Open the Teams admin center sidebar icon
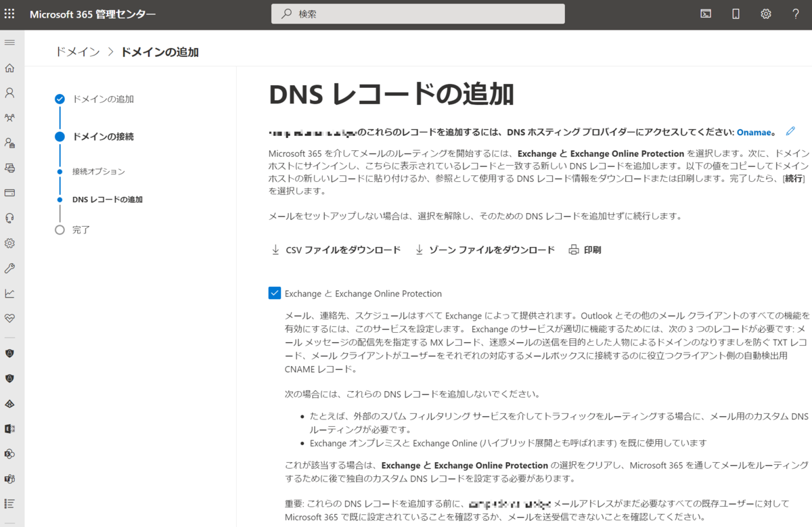812x527 pixels. (x=9, y=478)
